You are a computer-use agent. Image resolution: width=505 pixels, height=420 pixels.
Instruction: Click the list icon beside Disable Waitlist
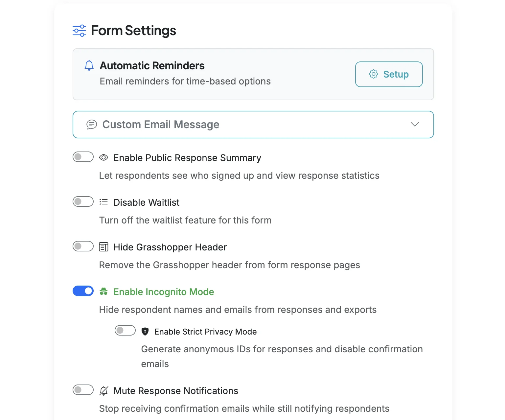103,202
